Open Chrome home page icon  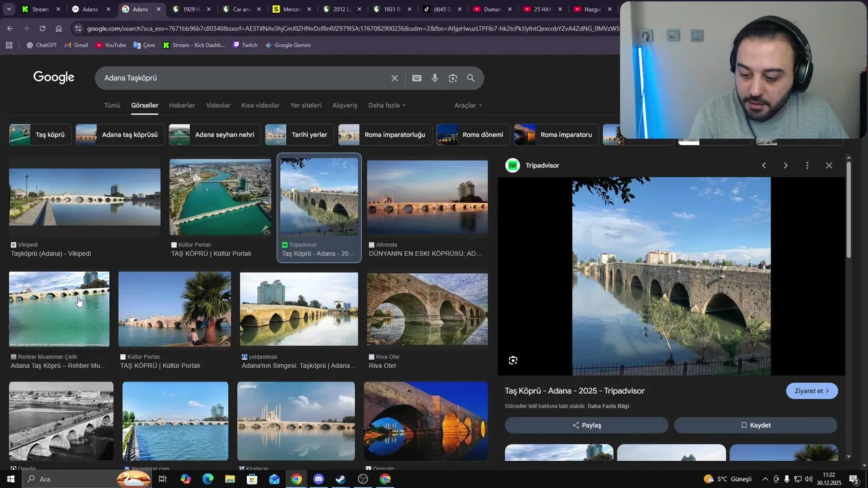[x=58, y=28]
